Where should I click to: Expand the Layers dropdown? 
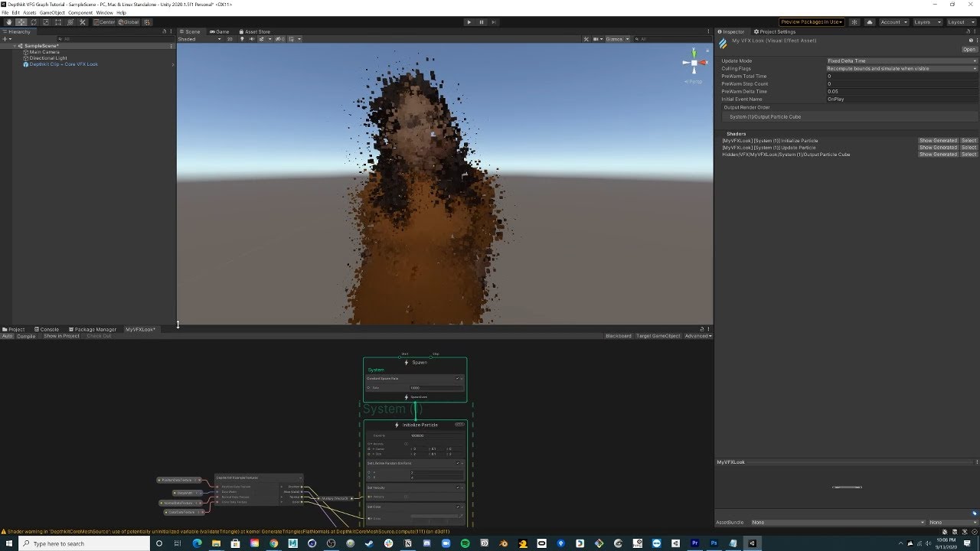927,22
